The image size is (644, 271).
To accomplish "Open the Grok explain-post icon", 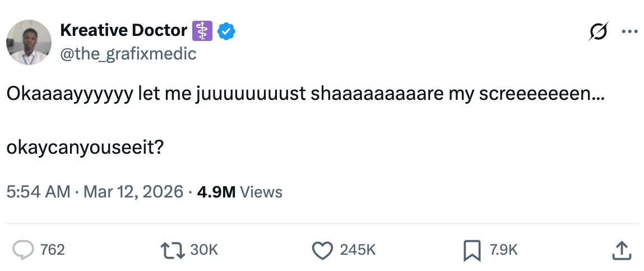I will click(597, 32).
